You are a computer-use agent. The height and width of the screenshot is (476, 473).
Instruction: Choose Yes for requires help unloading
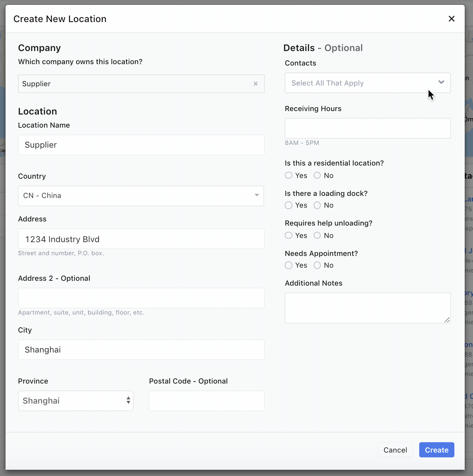(289, 236)
